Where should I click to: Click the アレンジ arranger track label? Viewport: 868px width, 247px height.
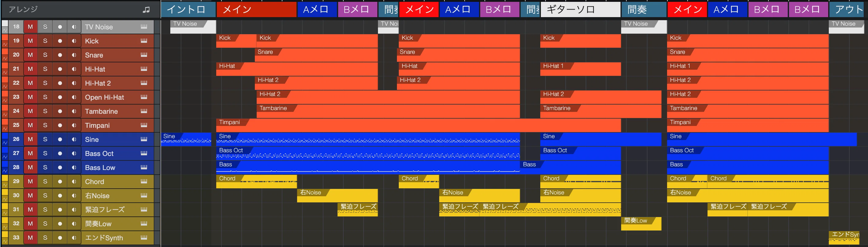click(23, 9)
